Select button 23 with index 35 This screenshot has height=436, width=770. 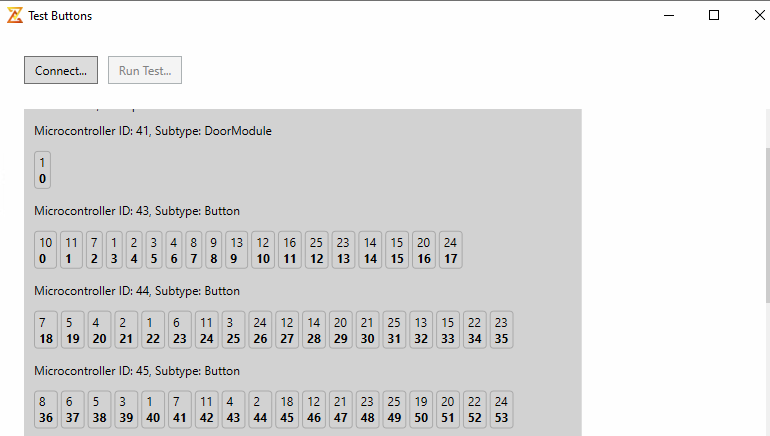coord(501,330)
